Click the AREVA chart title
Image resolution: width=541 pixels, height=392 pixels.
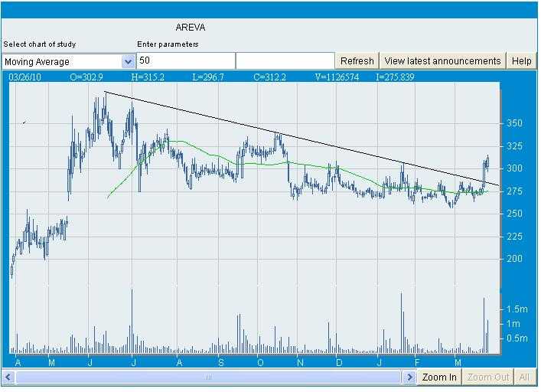click(x=191, y=28)
